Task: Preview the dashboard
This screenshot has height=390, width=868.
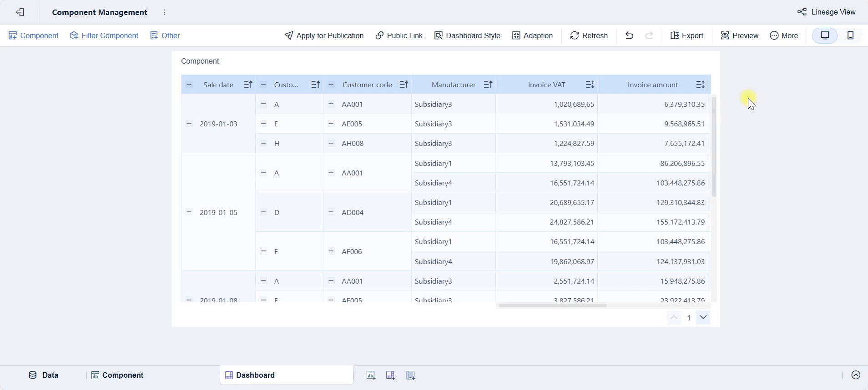Action: tap(740, 35)
